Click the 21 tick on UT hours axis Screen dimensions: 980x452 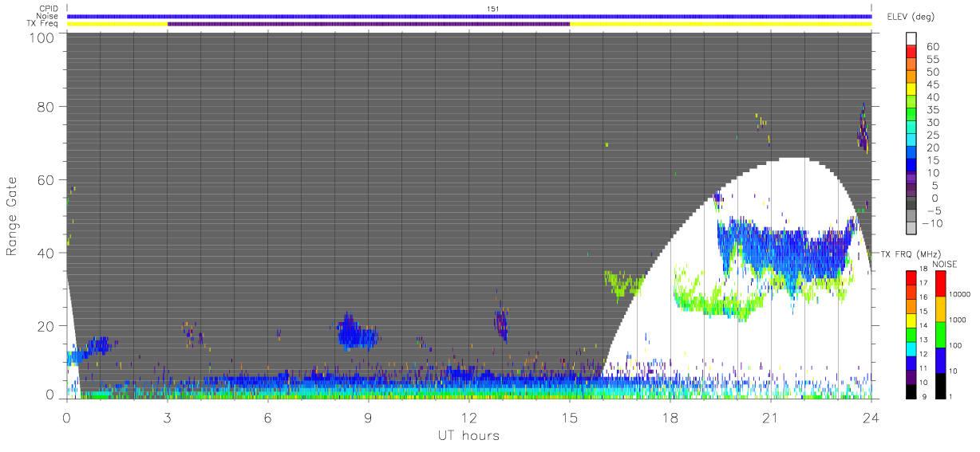[x=771, y=416]
